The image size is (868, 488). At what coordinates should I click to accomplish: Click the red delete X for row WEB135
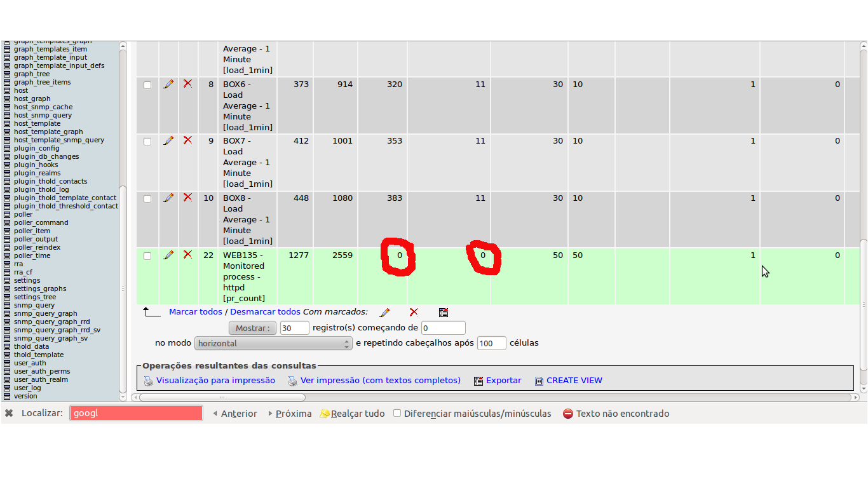click(187, 255)
